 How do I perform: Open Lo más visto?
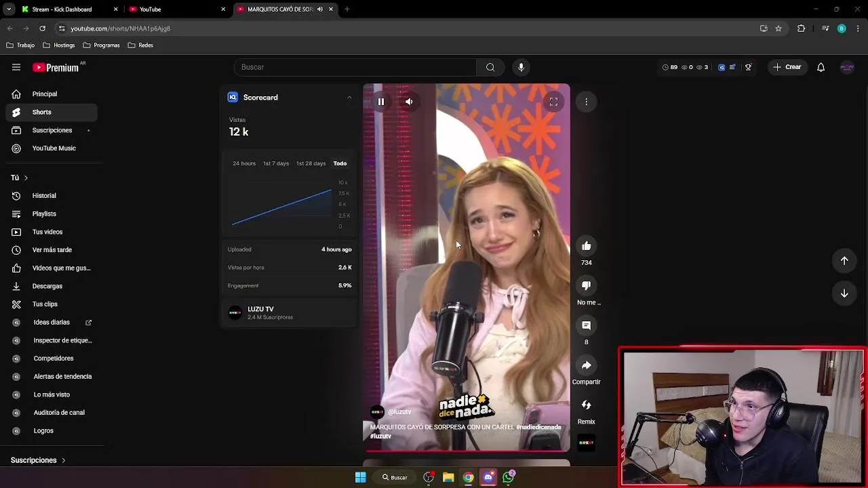(52, 394)
